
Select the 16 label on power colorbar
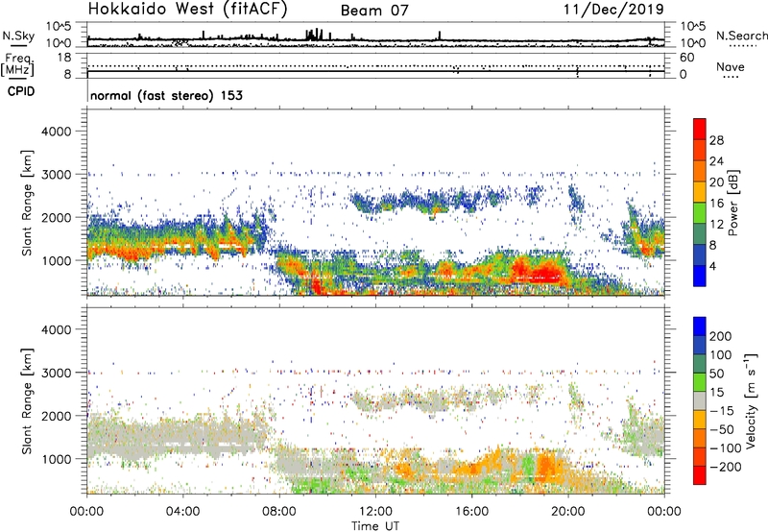click(x=716, y=204)
